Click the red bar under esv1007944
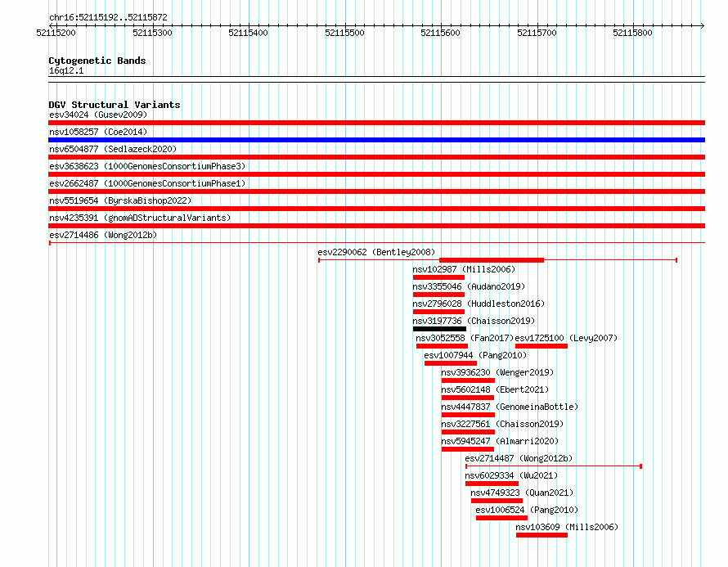Screen dimensions: 728x567 (451, 363)
